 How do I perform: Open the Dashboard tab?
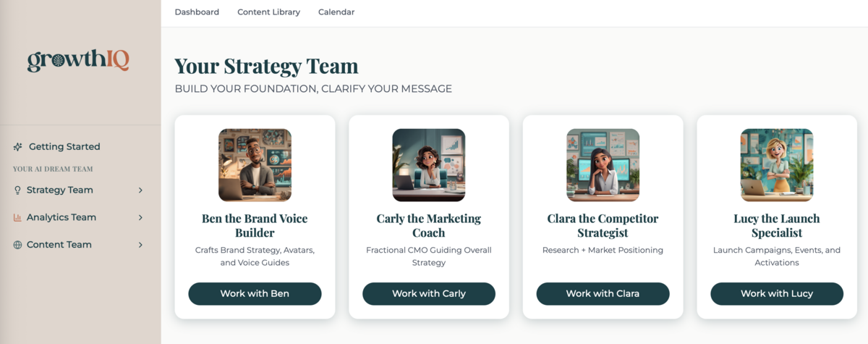point(197,12)
